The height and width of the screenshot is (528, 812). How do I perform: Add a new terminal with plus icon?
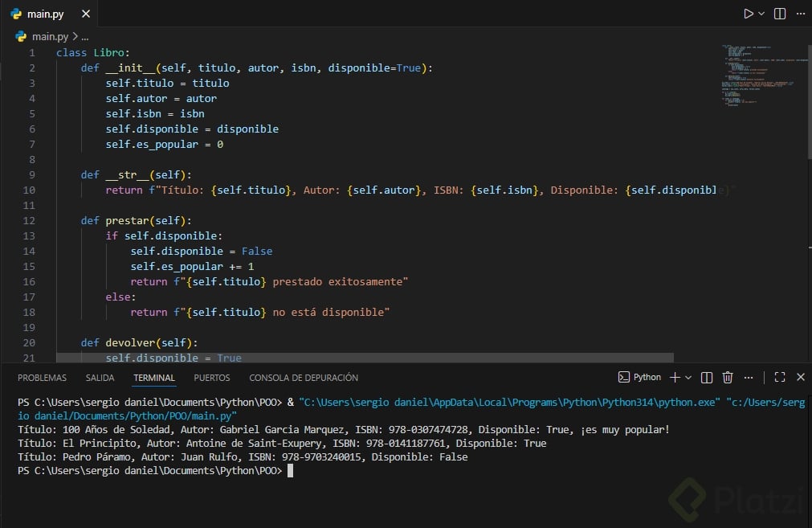tap(675, 377)
